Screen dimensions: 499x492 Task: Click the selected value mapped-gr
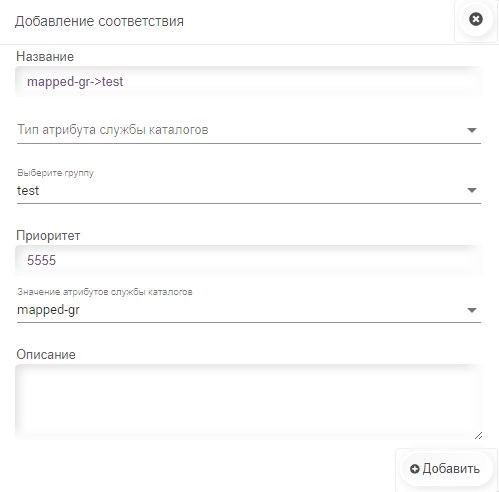48,310
